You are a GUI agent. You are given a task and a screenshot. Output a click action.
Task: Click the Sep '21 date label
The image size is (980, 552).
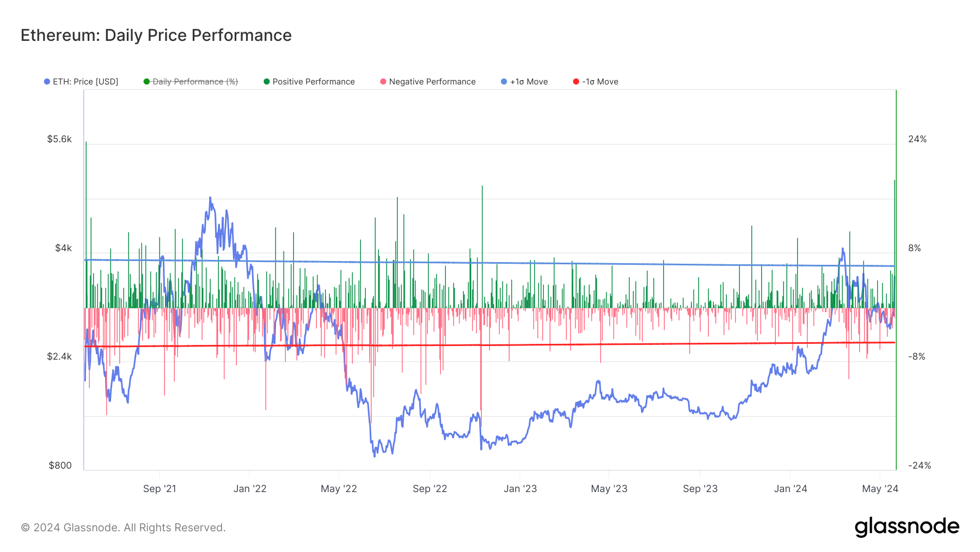coord(160,489)
